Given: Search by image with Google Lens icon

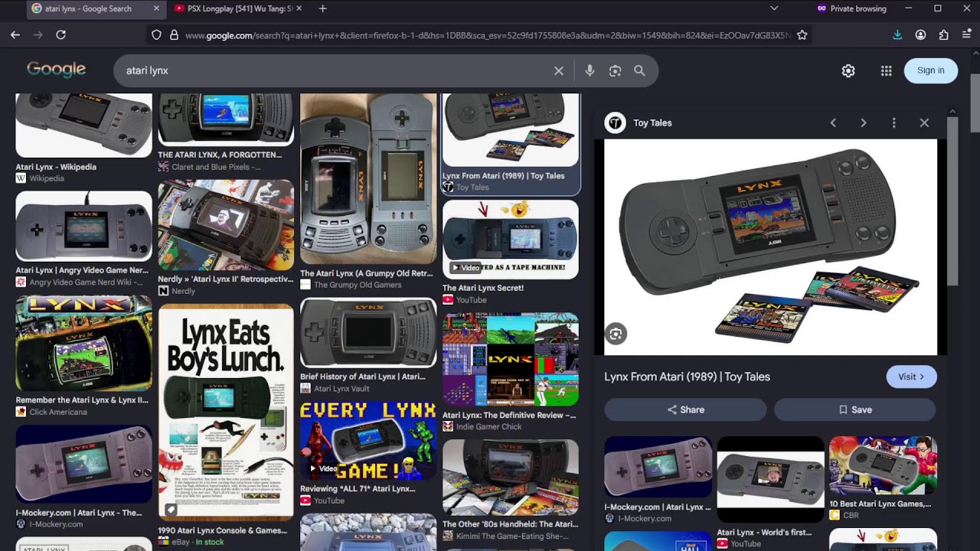Looking at the screenshot, I should click(615, 70).
